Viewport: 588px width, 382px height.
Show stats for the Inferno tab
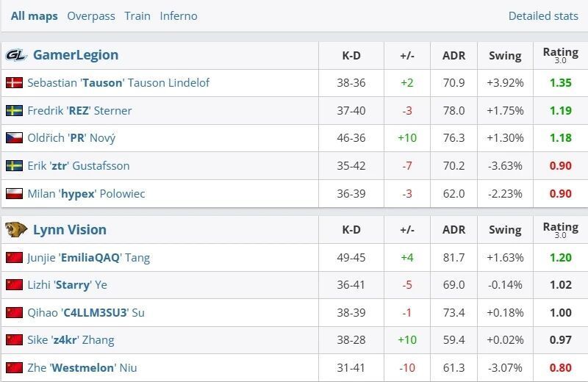[x=179, y=16]
